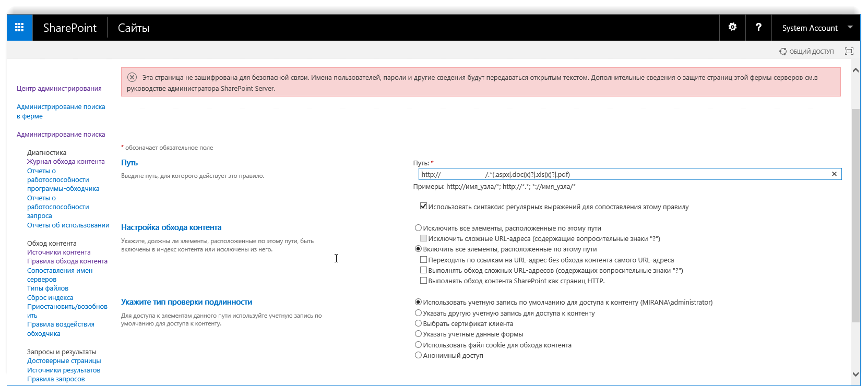
Task: Click the SharePoint title in the header
Action: pos(70,28)
